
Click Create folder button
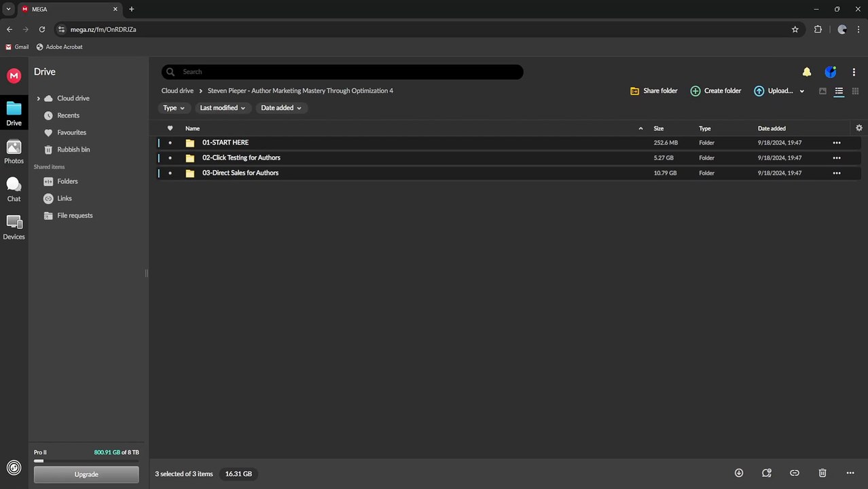(716, 91)
